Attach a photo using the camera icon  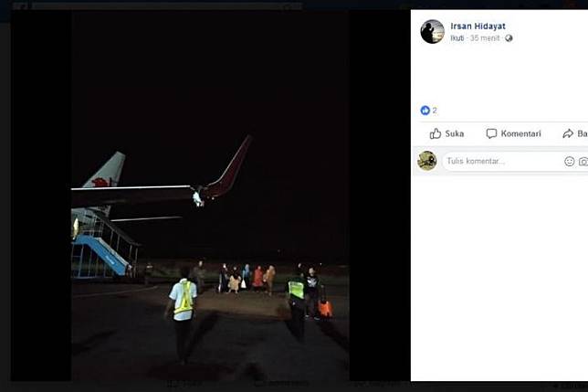tap(583, 162)
